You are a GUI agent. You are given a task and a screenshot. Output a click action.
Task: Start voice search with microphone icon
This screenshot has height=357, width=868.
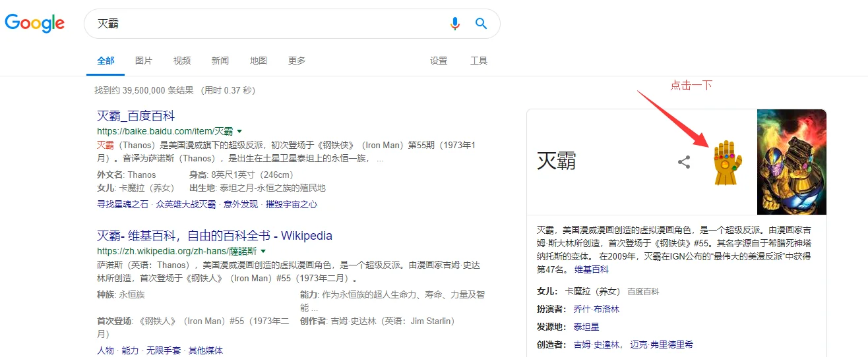click(455, 24)
